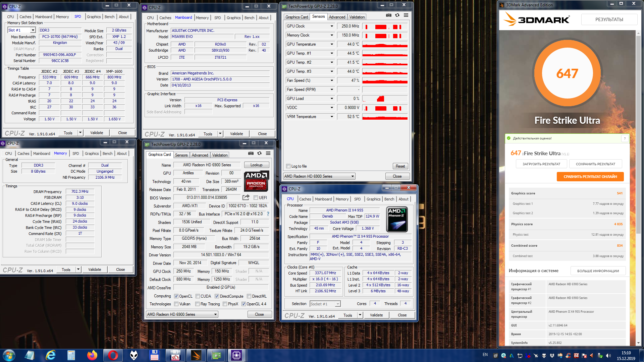Screen dimensions: 644x362
Task: Expand the Memory Clock sensor dropdown
Action: point(332,35)
